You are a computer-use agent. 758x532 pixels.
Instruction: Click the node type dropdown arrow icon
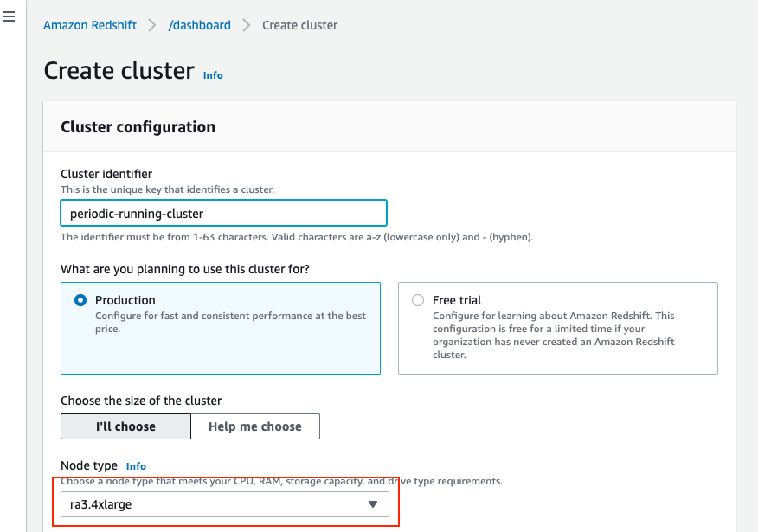click(372, 504)
